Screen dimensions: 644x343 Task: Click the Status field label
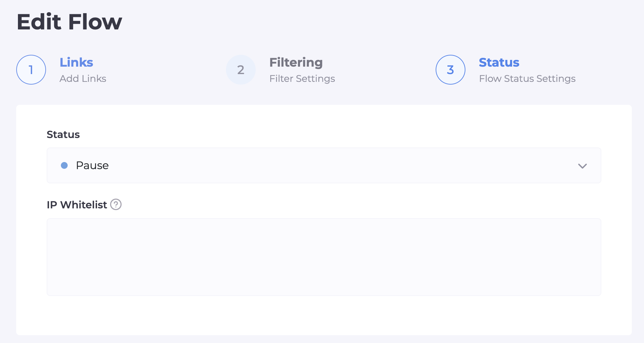[x=63, y=134]
